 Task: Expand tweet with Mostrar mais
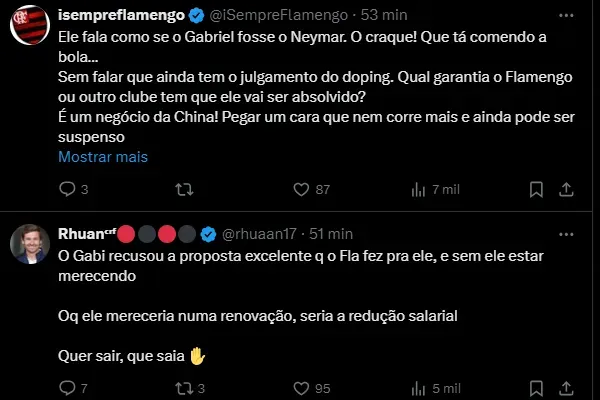[102, 157]
